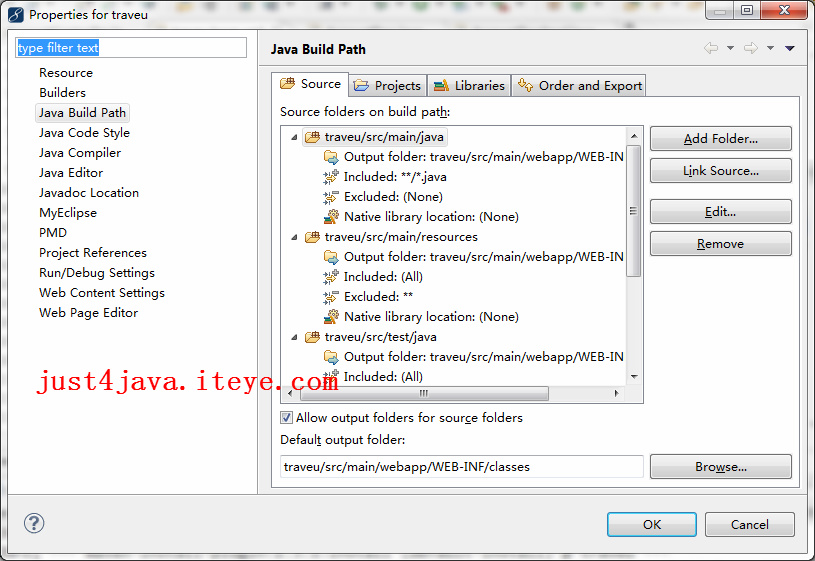Click the Excluded ** filter icon under resources
The image size is (815, 561).
(x=331, y=297)
